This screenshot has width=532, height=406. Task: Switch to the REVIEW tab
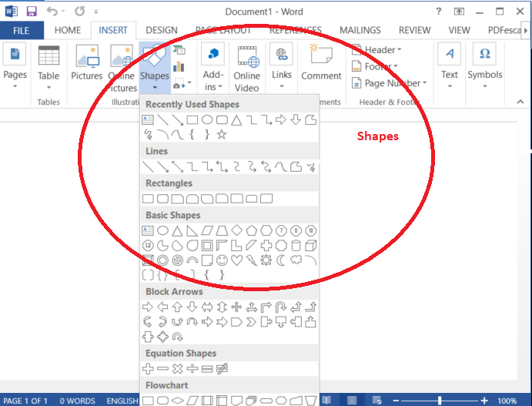pyautogui.click(x=414, y=31)
